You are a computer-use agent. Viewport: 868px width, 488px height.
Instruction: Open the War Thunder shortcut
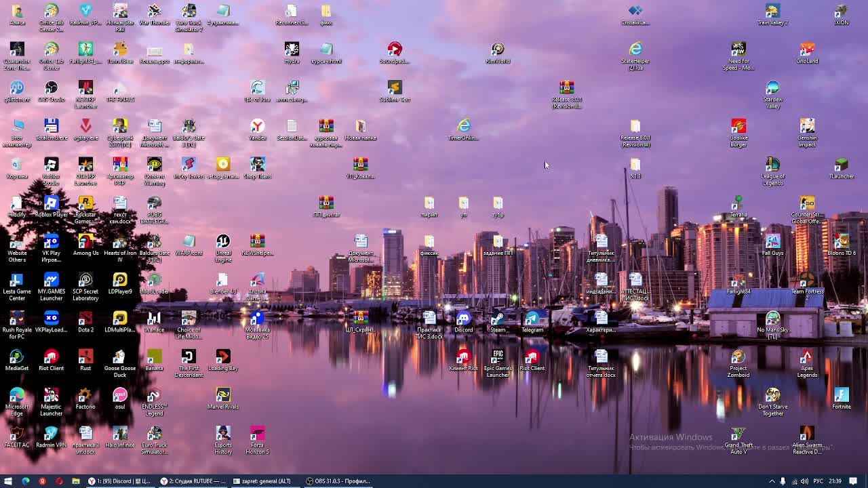pyautogui.click(x=155, y=15)
